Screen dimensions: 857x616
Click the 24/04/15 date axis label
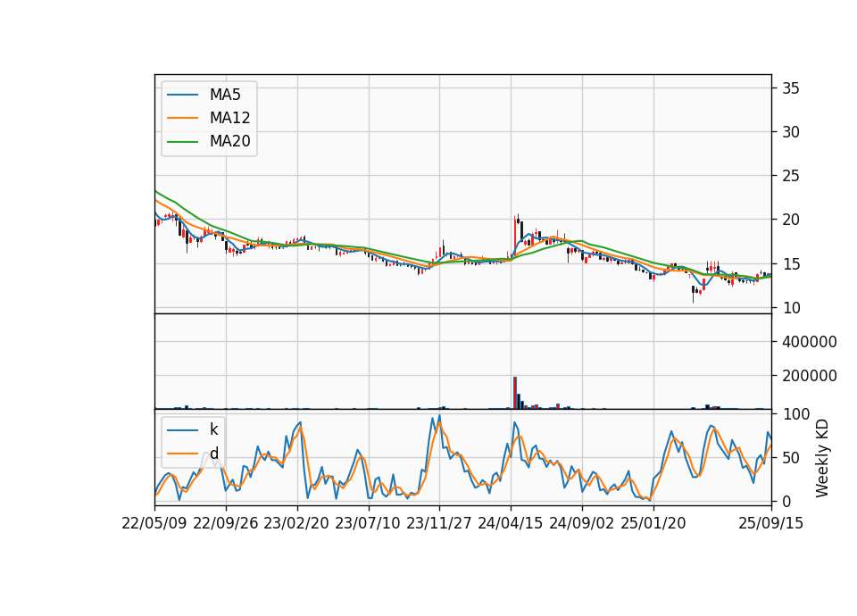click(x=511, y=523)
